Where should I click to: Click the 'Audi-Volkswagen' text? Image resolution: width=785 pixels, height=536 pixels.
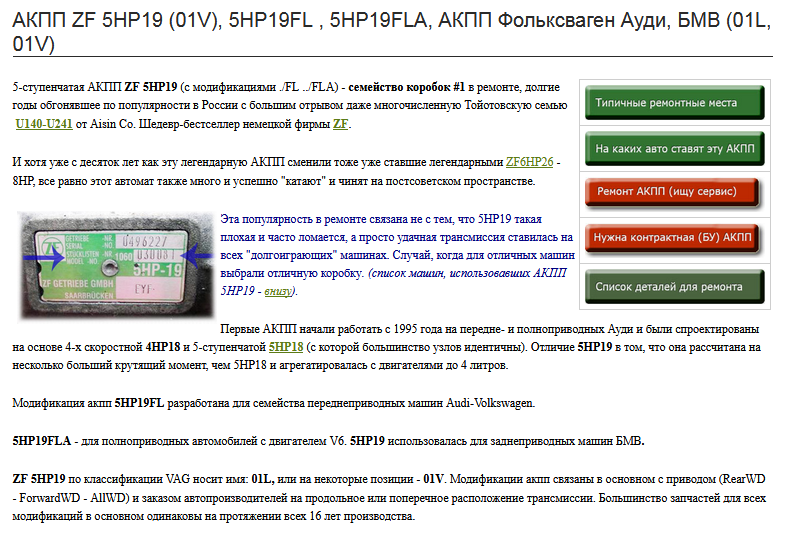(490, 403)
